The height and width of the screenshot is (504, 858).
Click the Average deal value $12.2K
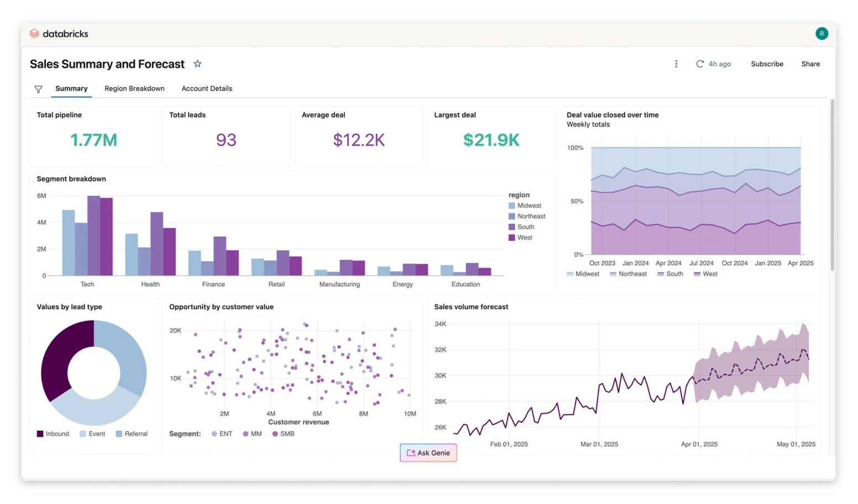pyautogui.click(x=359, y=140)
